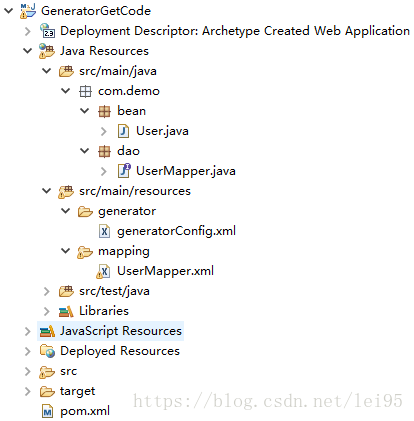Select 'Deployment Descriptor: Archetype Created Web Application'
Screen dimensions: 414x421
[x=235, y=31]
